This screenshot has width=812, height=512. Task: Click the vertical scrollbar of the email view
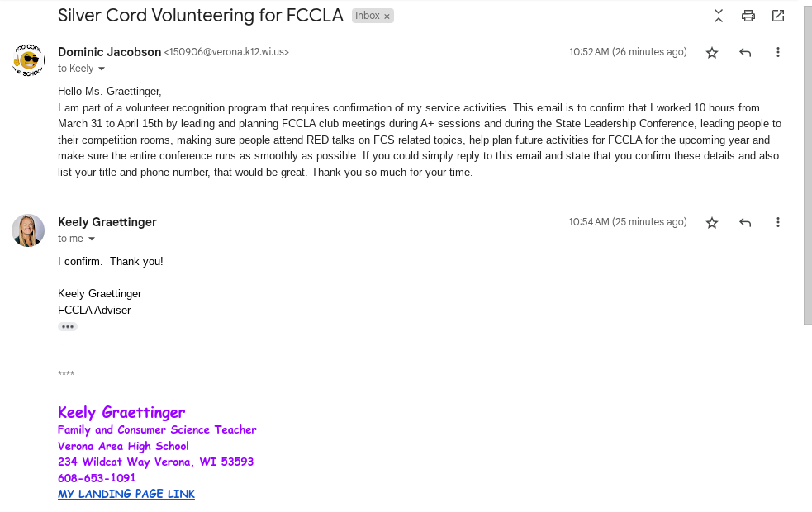coord(807,165)
